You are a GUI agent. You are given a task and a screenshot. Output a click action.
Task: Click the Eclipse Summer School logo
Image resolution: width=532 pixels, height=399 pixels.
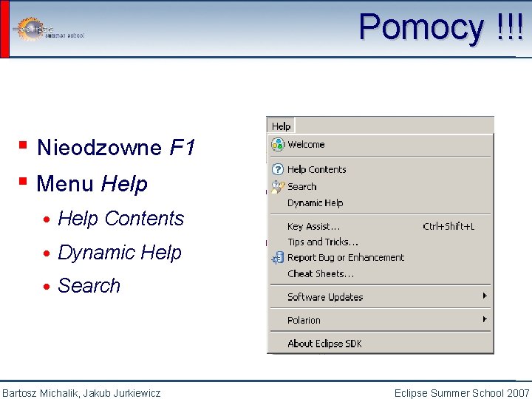49,30
